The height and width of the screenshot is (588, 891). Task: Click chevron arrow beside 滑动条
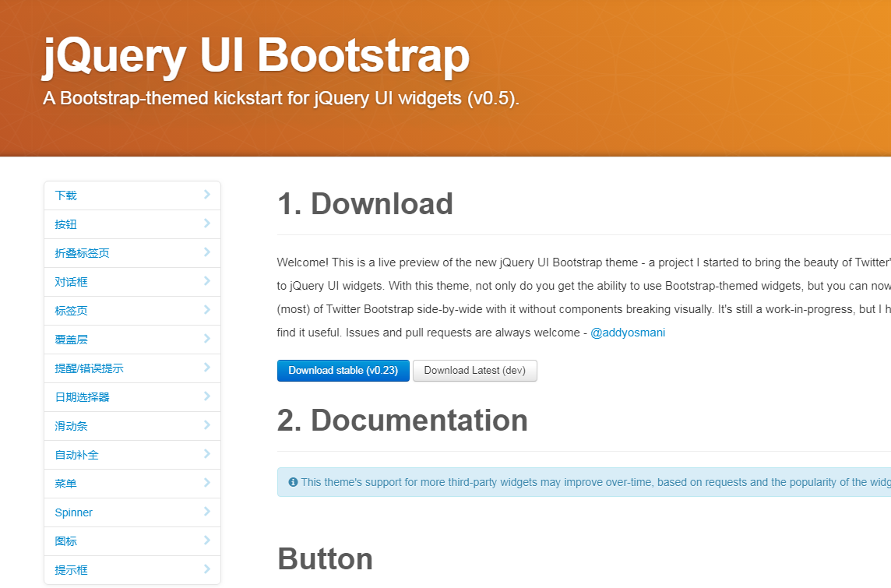[x=207, y=425]
